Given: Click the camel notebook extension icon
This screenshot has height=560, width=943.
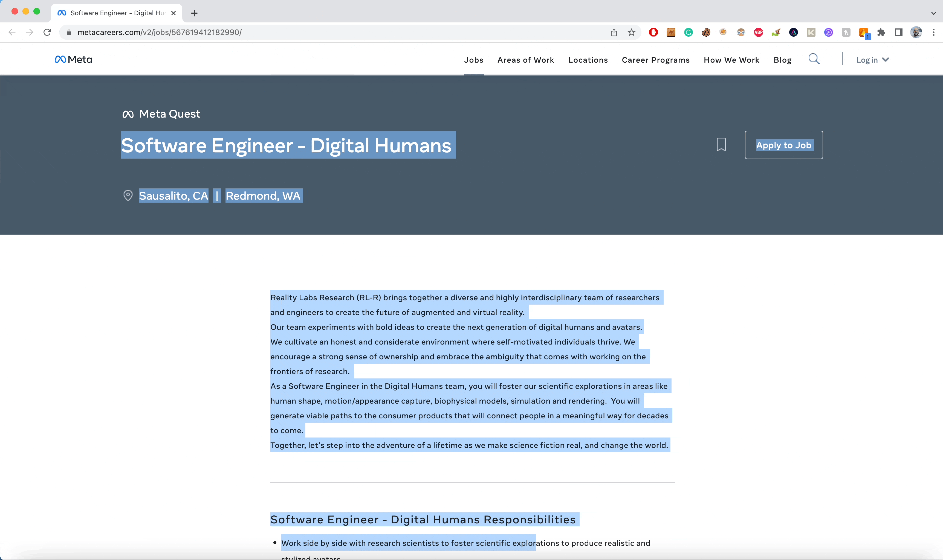Looking at the screenshot, I should (x=671, y=33).
